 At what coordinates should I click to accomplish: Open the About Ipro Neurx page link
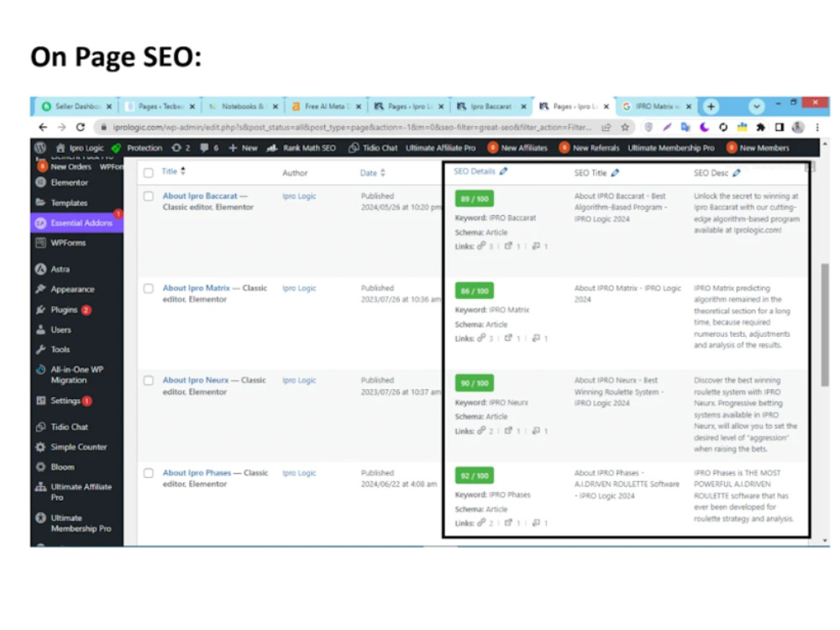tap(196, 381)
